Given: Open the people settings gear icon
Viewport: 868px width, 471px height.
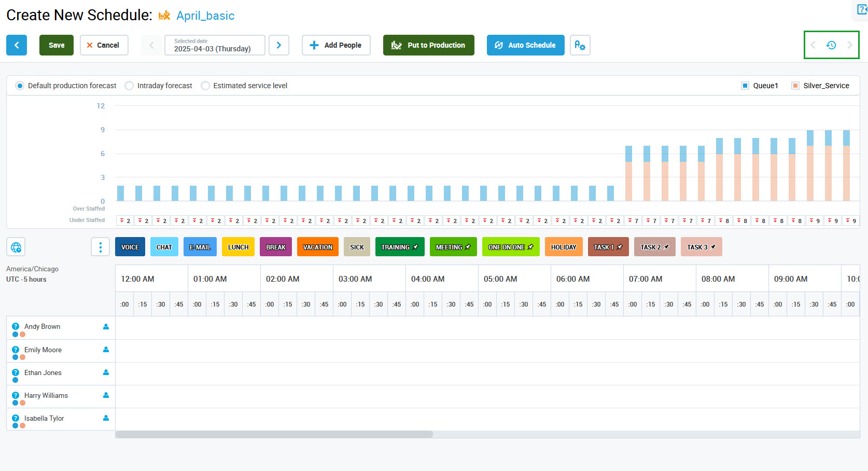Looking at the screenshot, I should coord(580,45).
